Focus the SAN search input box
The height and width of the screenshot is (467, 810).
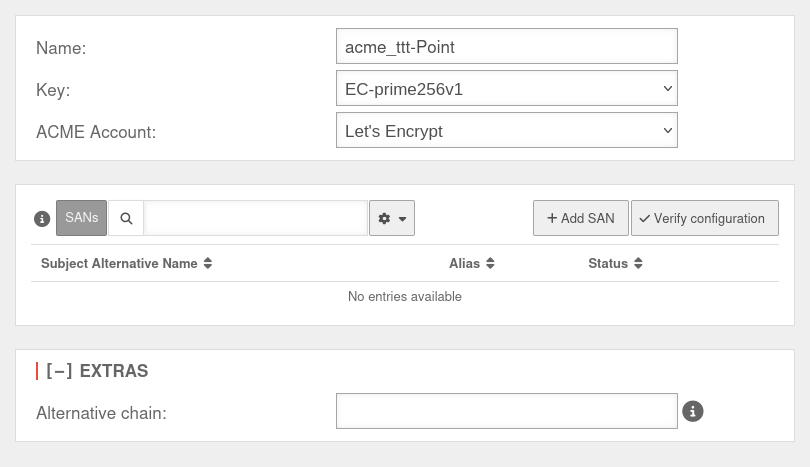(256, 218)
